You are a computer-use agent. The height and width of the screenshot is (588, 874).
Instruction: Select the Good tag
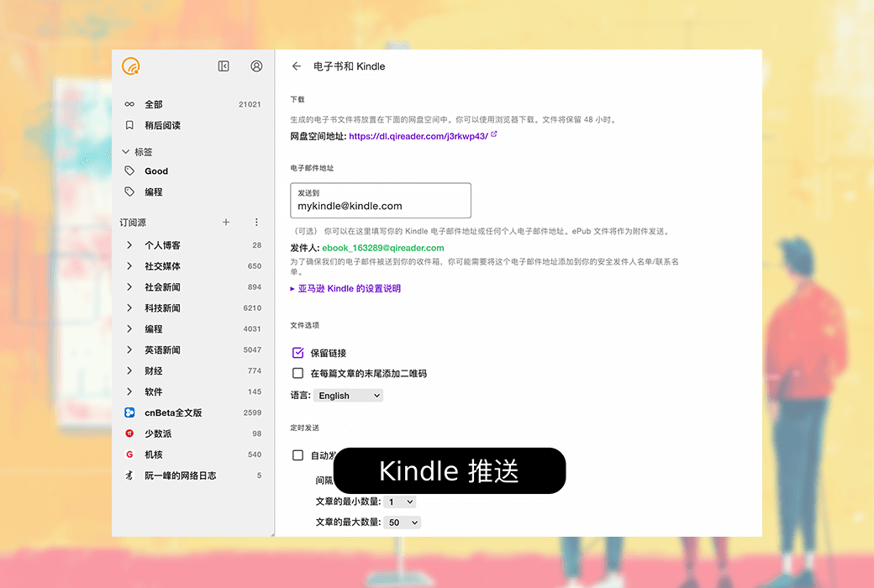[156, 171]
